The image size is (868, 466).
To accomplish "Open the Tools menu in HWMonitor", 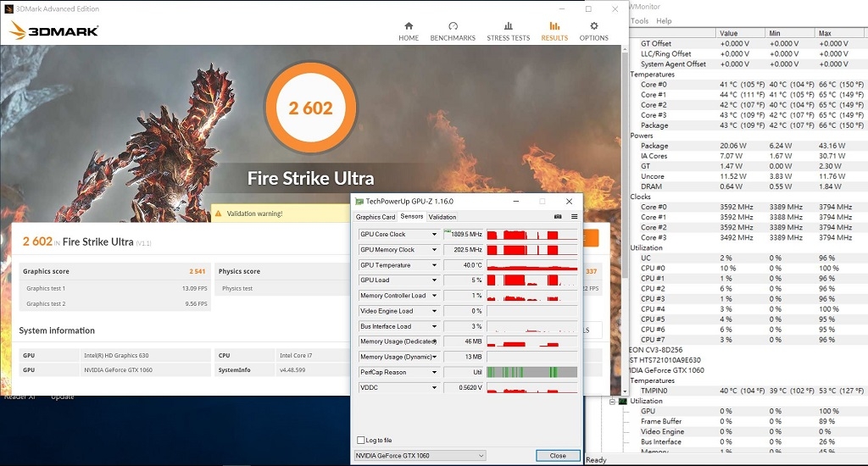I will click(639, 21).
